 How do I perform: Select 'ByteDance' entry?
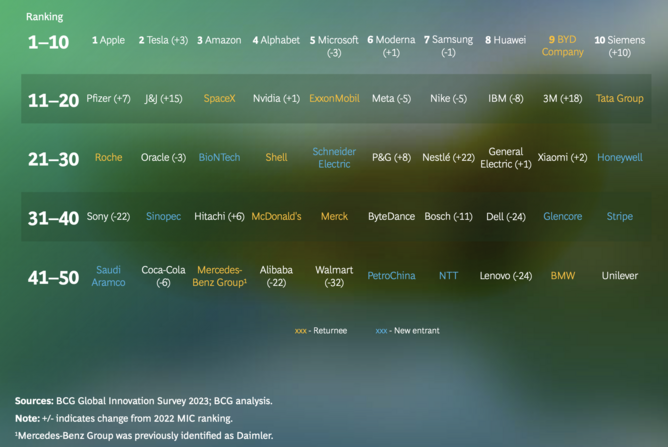391,216
